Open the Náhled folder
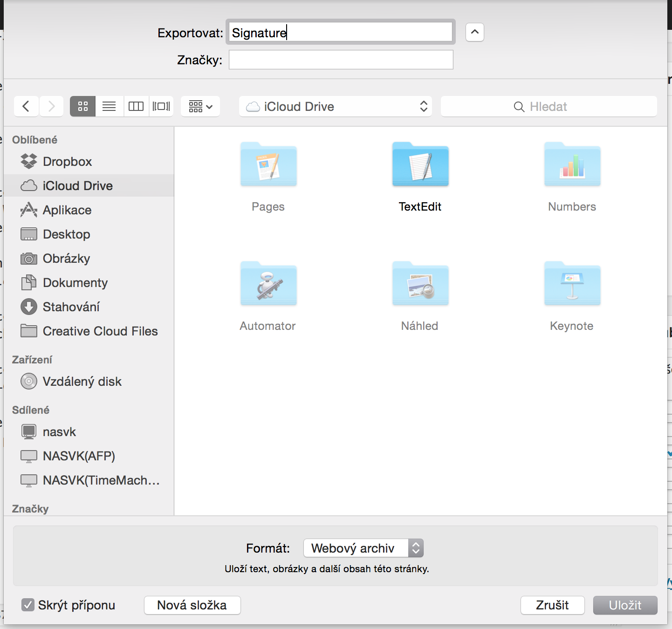 point(420,296)
